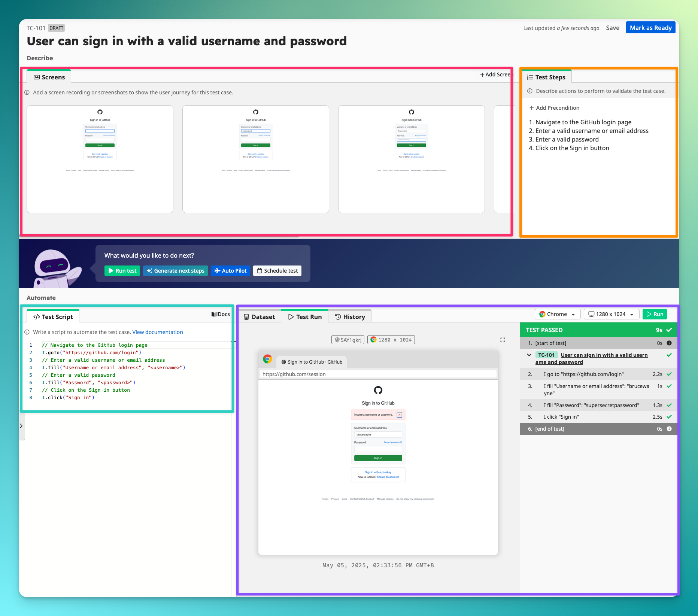
Task: Click the Test Script info icon
Action: (27, 332)
